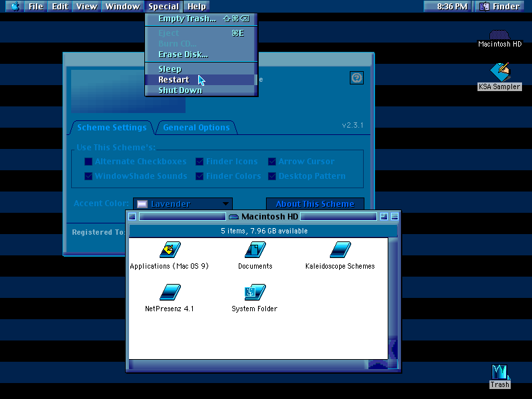Choose Empty Trash from Special menu

(201, 19)
